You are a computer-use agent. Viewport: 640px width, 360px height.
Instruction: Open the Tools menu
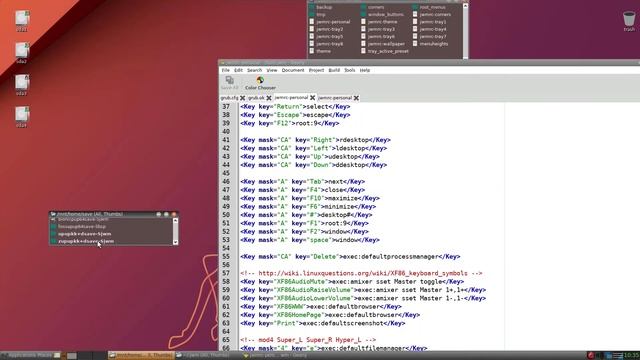click(350, 70)
